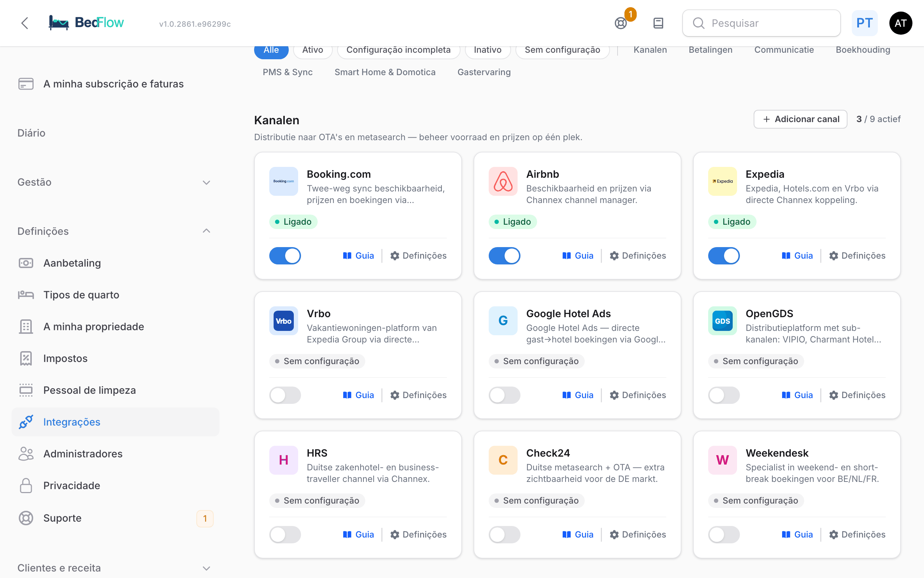Open the Guia link for HRS
The image size is (924, 578).
[x=358, y=535]
